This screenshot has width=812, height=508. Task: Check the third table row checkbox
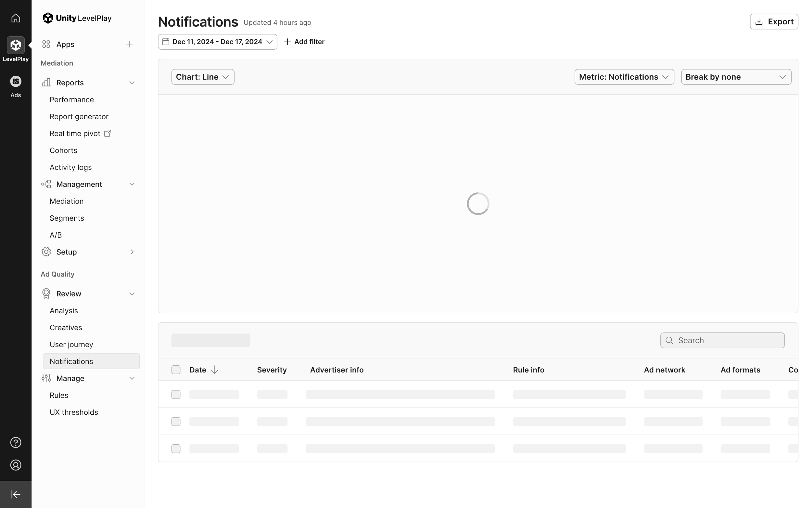tap(176, 449)
